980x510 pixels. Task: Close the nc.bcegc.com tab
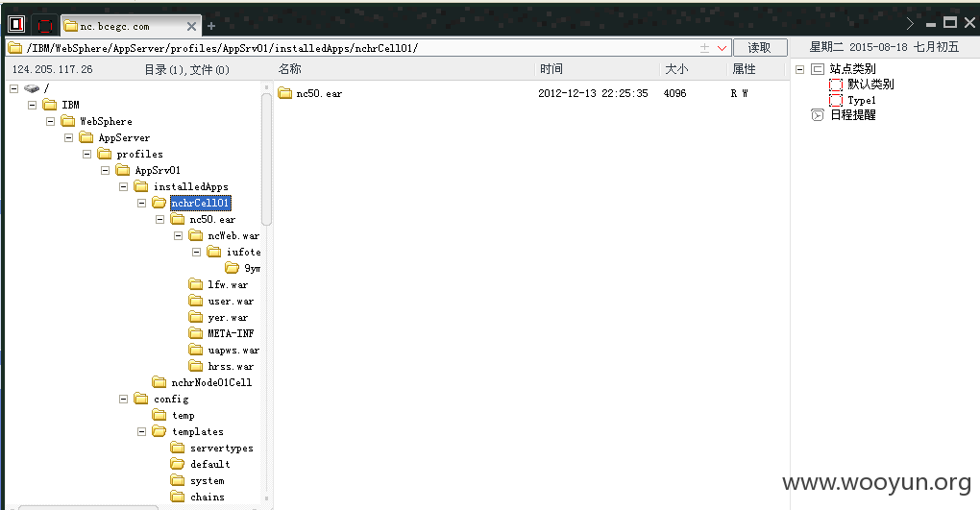pos(191,26)
